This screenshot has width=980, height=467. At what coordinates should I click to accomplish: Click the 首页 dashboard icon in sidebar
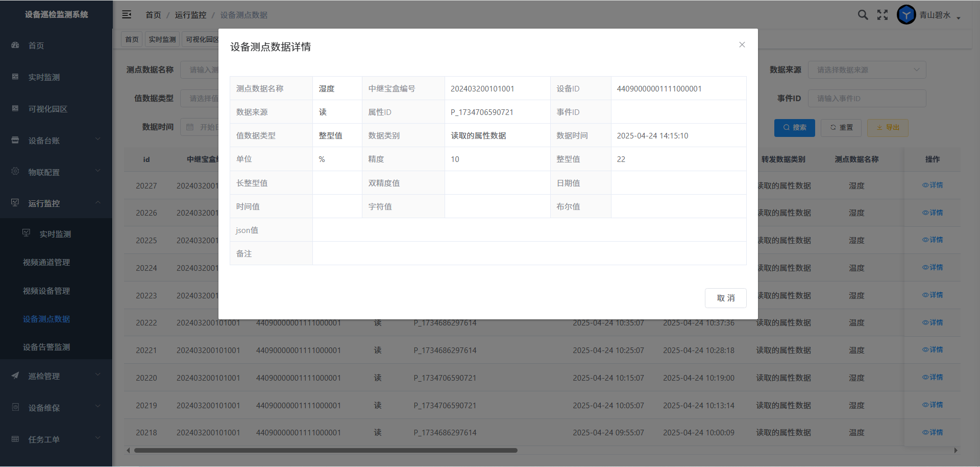15,45
